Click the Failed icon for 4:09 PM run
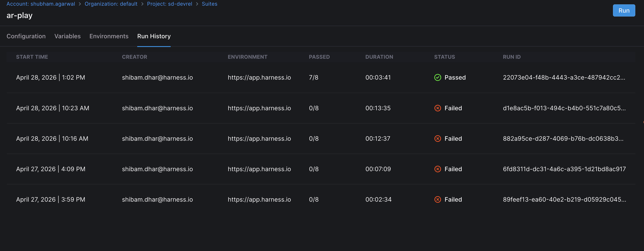The width and height of the screenshot is (644, 251). coord(438,169)
